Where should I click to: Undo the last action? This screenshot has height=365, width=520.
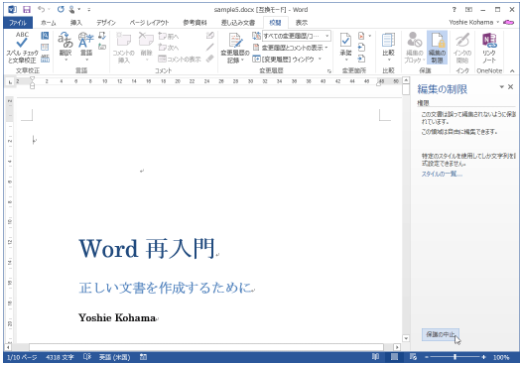(x=41, y=9)
